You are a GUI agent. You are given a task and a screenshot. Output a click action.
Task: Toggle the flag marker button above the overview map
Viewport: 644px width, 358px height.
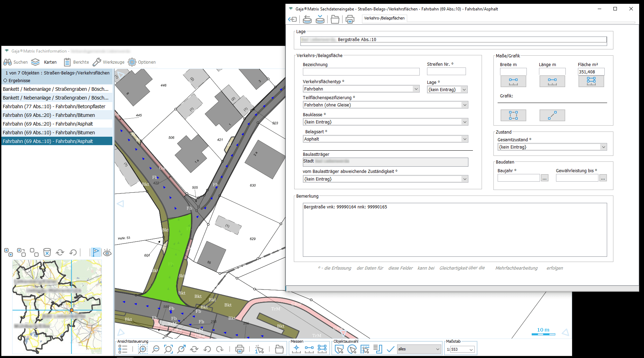95,252
